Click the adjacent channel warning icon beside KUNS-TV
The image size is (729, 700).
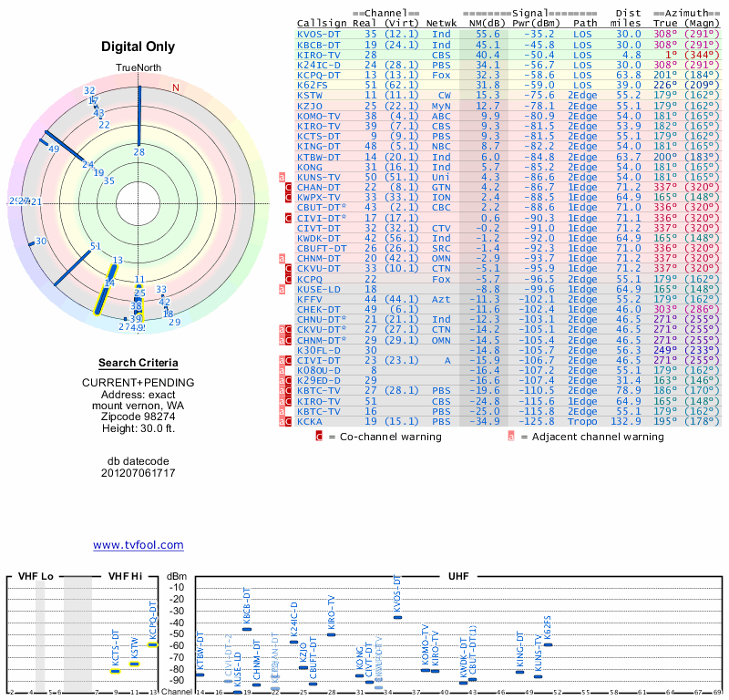click(282, 177)
